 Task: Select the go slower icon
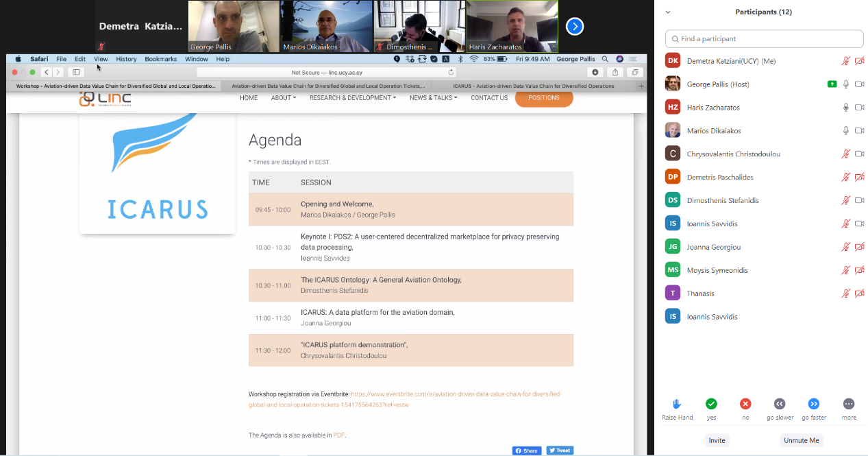click(x=780, y=404)
